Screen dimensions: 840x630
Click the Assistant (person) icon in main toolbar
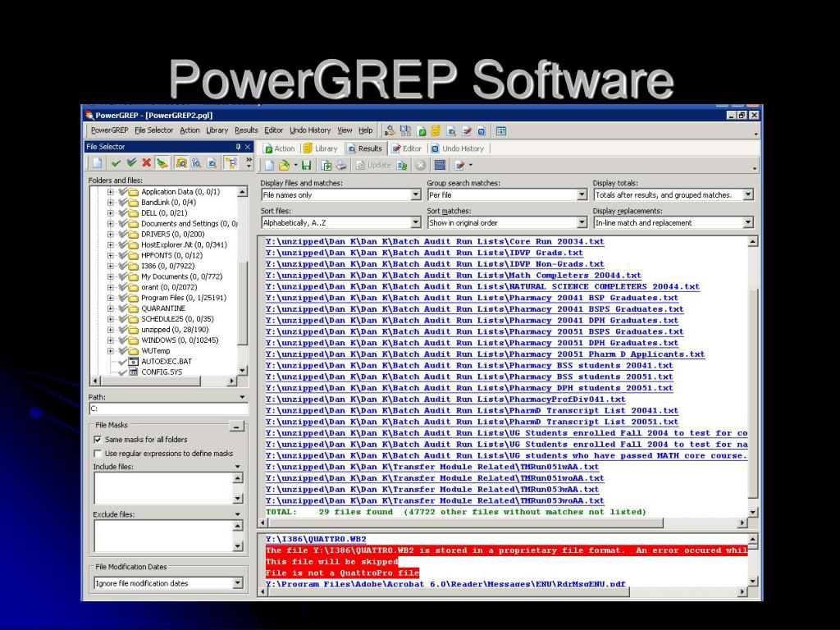tap(390, 130)
